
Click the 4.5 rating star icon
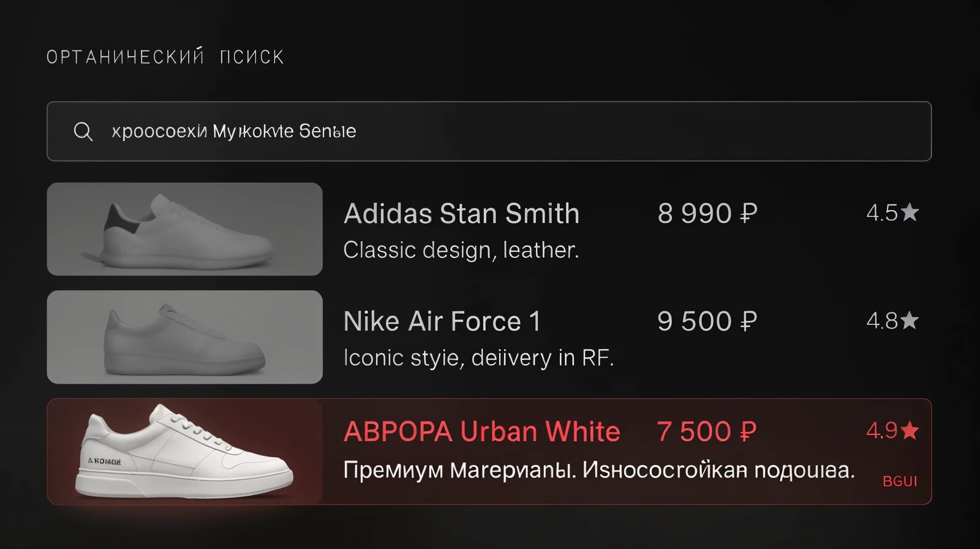point(910,213)
